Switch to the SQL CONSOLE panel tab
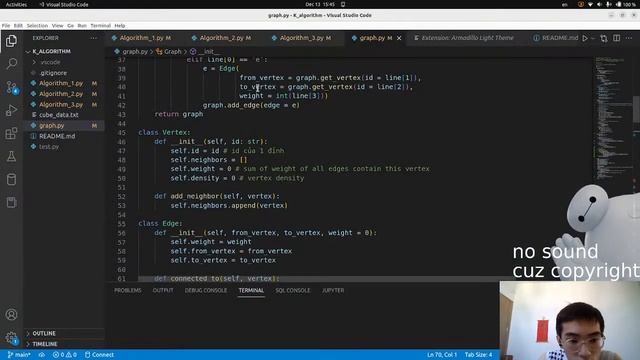Viewport: 640px width, 360px height. pos(293,291)
